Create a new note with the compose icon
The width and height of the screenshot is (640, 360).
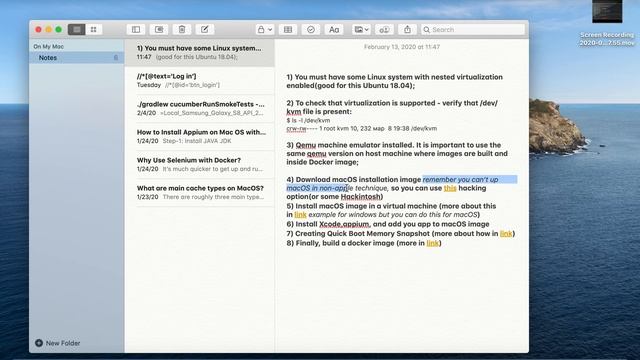tap(204, 29)
